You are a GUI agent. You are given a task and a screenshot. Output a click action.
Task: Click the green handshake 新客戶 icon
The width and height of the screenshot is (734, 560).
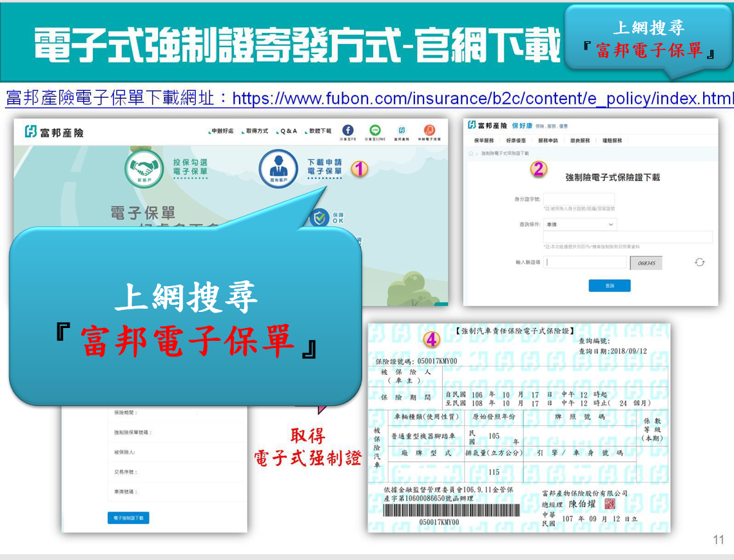pyautogui.click(x=144, y=169)
